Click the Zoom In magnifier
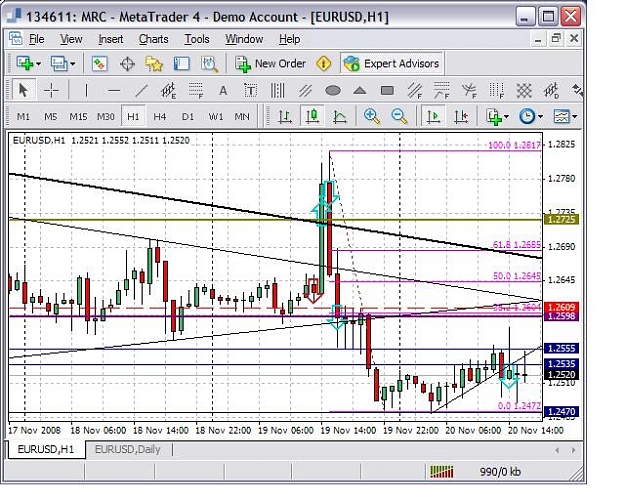The height and width of the screenshot is (500, 625). 372,116
